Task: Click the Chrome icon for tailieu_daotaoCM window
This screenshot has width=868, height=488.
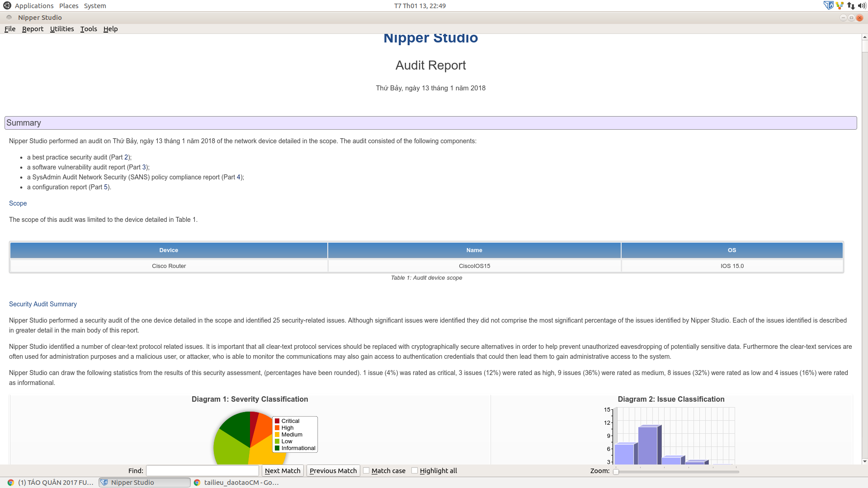Action: coord(198,482)
